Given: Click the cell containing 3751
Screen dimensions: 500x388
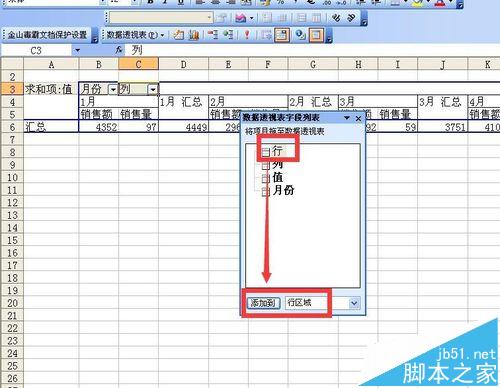Looking at the screenshot, I should tap(442, 127).
